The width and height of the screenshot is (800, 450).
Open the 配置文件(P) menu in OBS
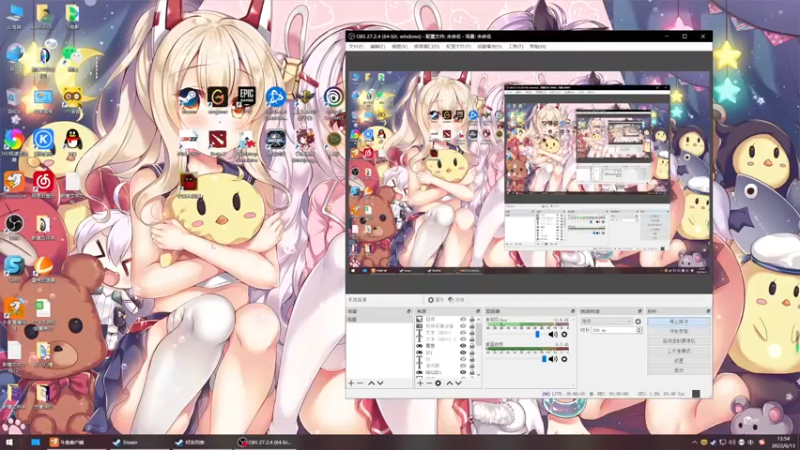point(458,46)
